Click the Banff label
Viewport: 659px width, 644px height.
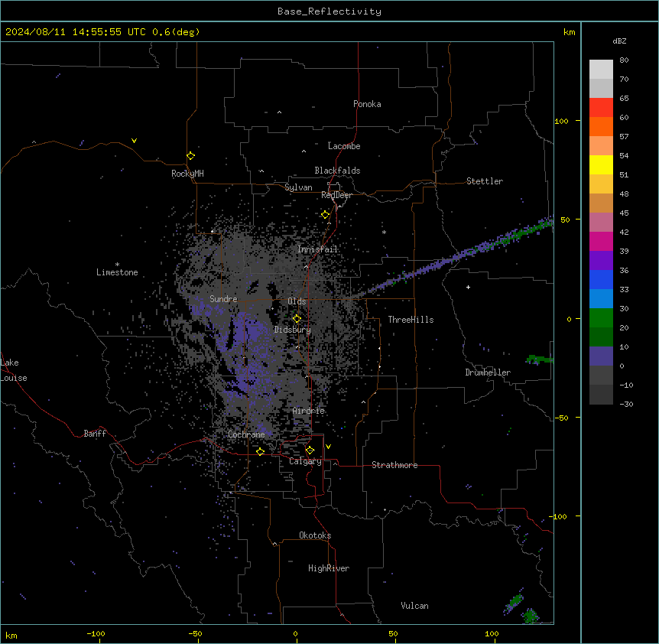[95, 434]
